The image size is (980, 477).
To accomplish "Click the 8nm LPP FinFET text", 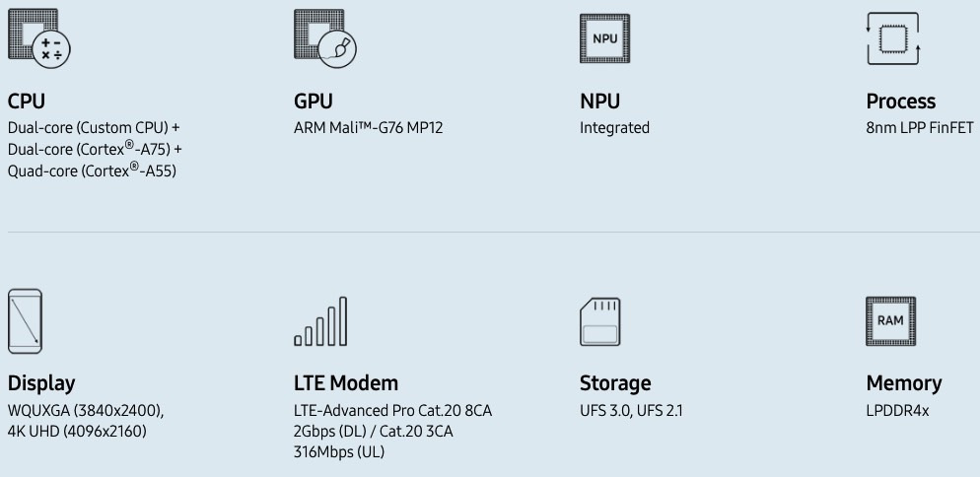I will click(x=920, y=128).
